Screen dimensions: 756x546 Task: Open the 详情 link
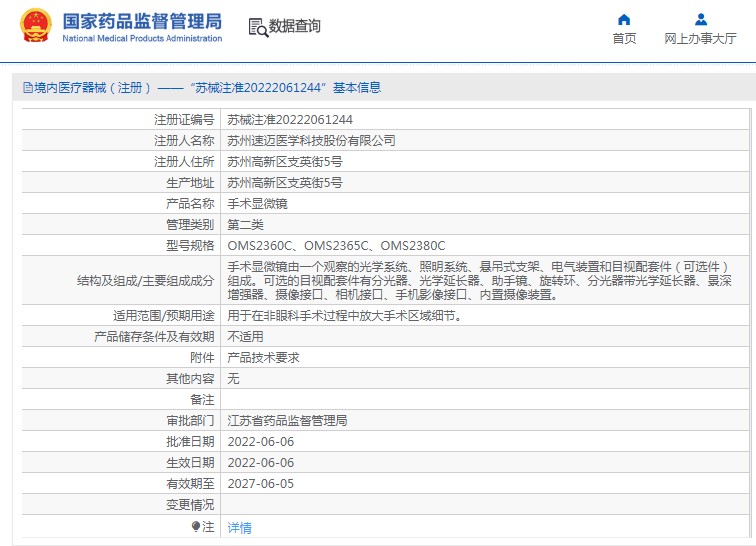point(240,528)
